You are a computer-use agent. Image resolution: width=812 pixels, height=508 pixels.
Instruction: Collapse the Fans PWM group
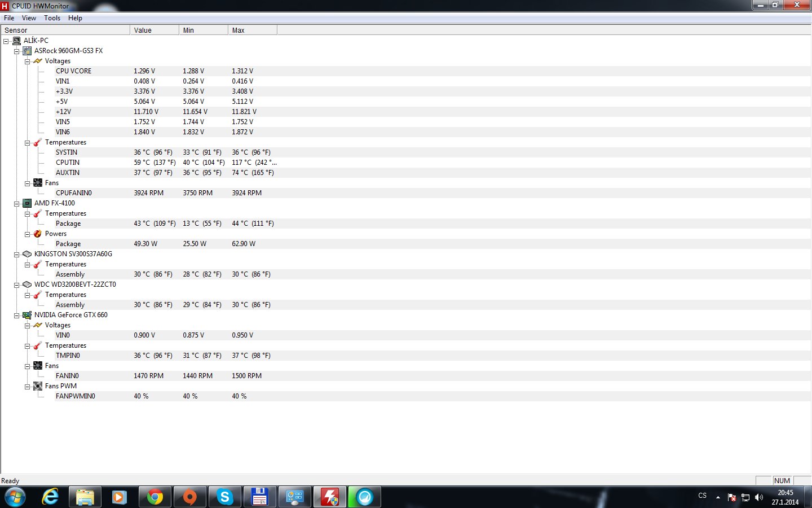[x=27, y=387]
